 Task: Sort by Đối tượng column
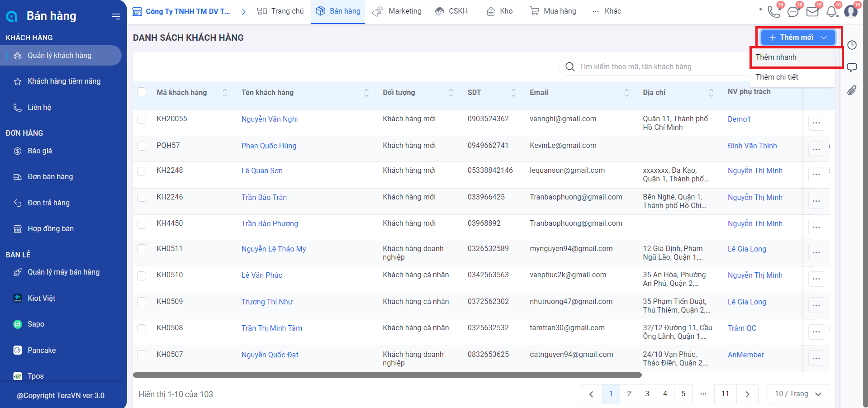[x=451, y=93]
